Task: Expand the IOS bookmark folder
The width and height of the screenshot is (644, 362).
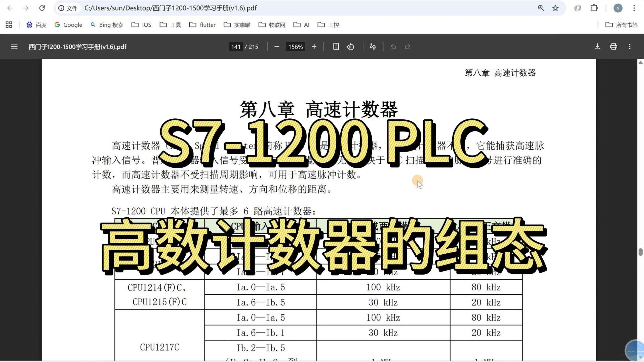Action: pos(141,25)
